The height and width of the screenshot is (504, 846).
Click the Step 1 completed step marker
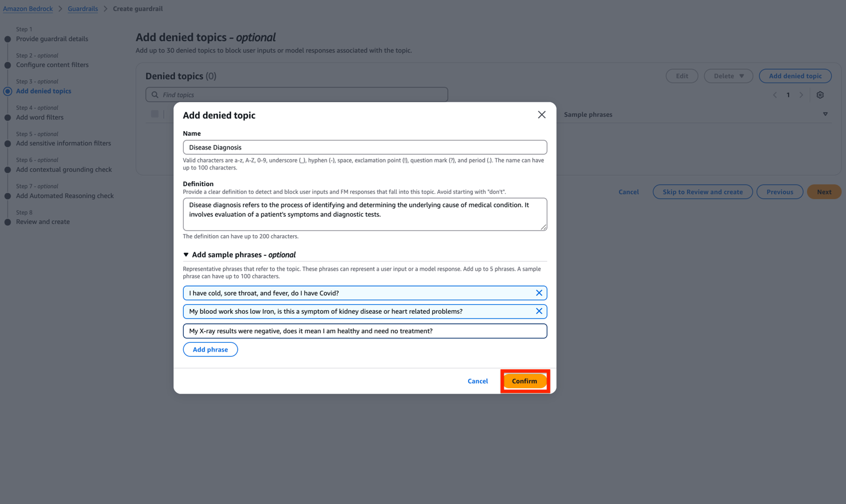click(x=7, y=39)
